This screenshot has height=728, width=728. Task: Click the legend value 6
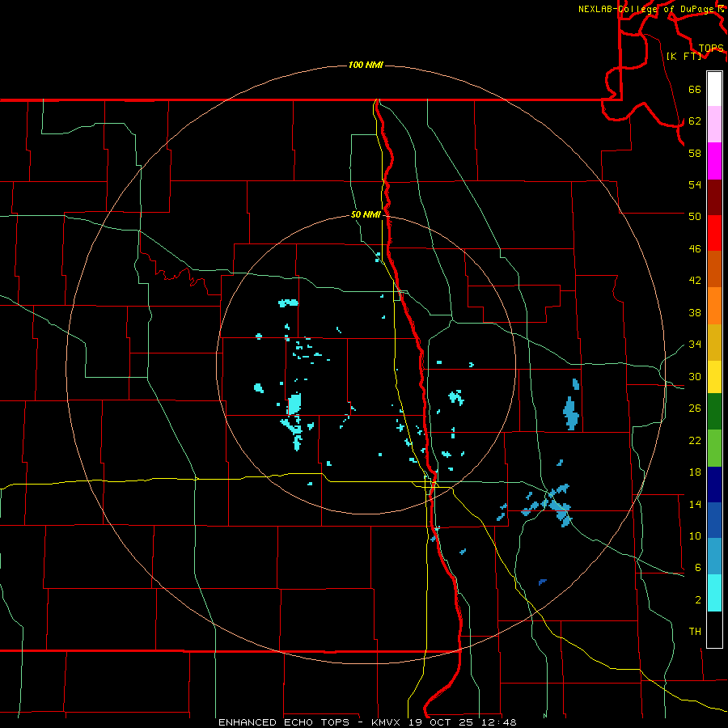(x=698, y=567)
